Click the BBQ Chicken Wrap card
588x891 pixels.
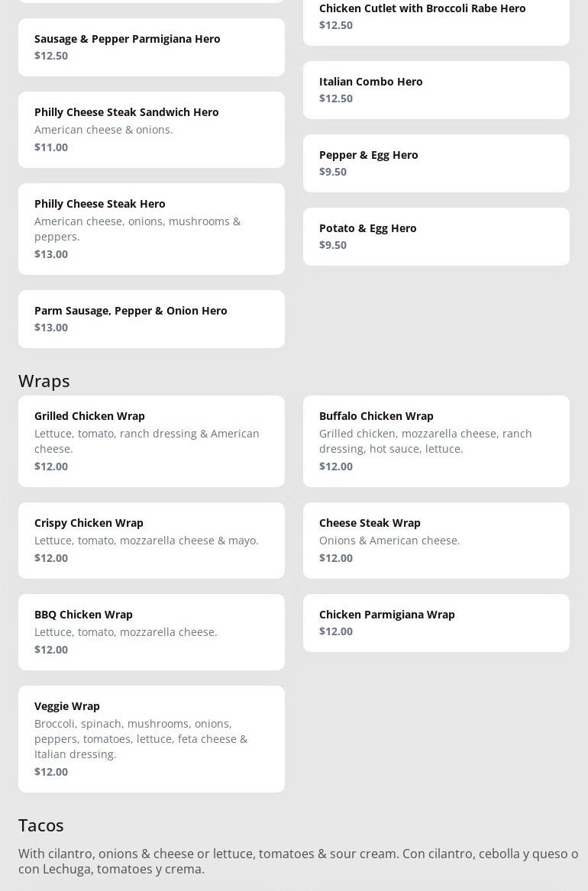click(151, 631)
